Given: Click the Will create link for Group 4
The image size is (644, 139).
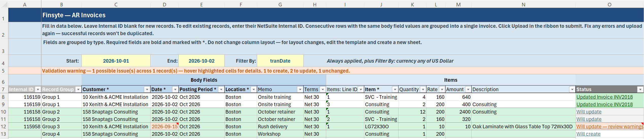Looking at the screenshot, I should [588, 134].
